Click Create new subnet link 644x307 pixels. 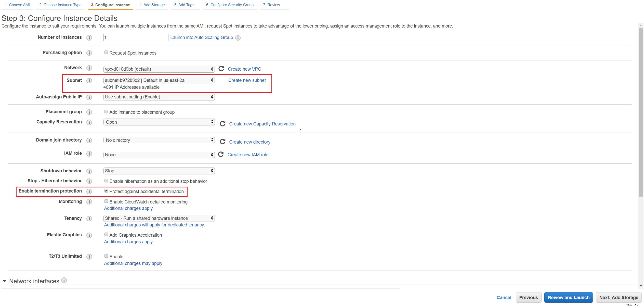tap(247, 80)
